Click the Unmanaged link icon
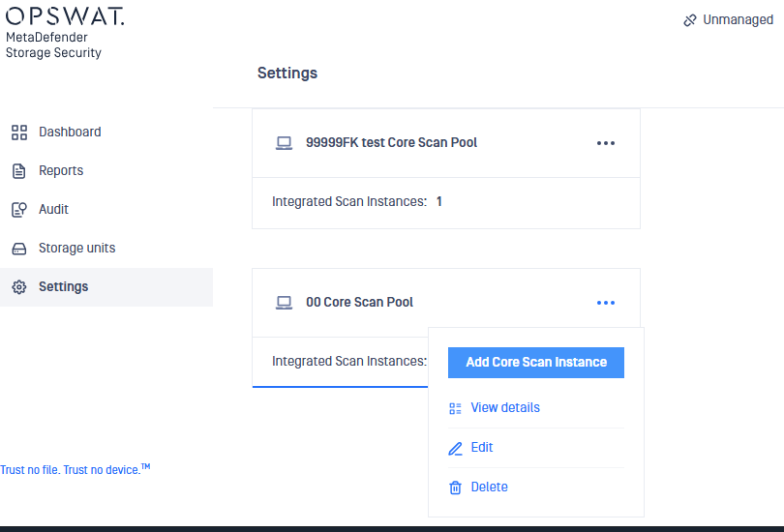784x532 pixels. 690,19
